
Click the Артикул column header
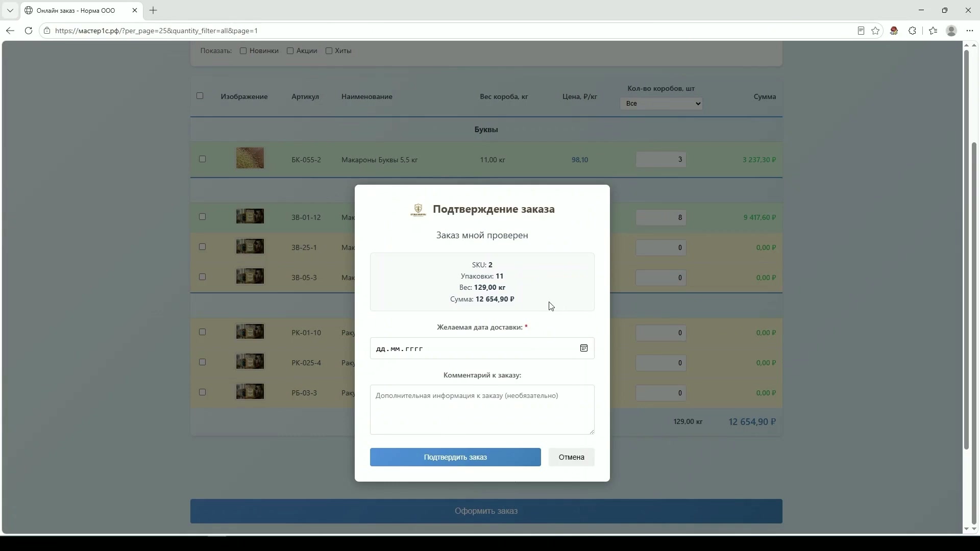305,96
